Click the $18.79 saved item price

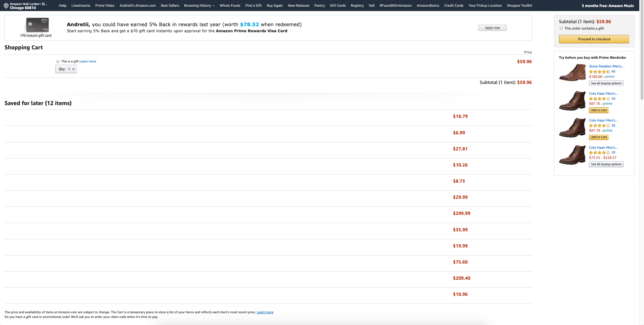[x=460, y=117]
